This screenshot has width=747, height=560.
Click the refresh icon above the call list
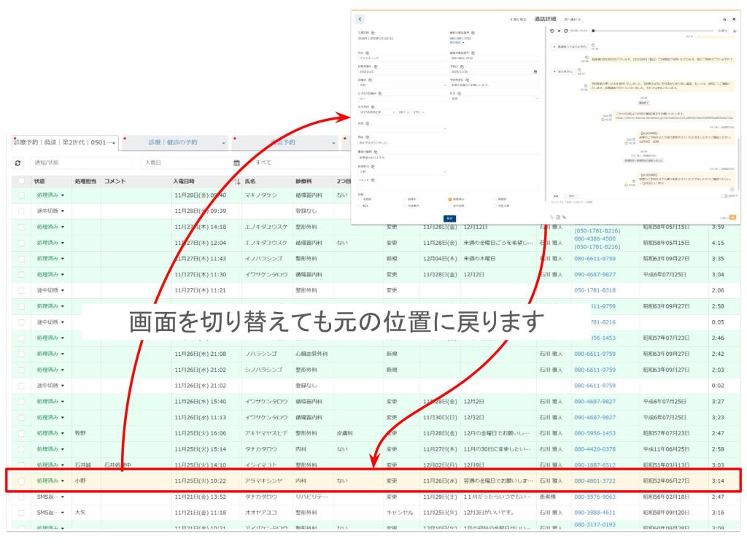pos(17,162)
